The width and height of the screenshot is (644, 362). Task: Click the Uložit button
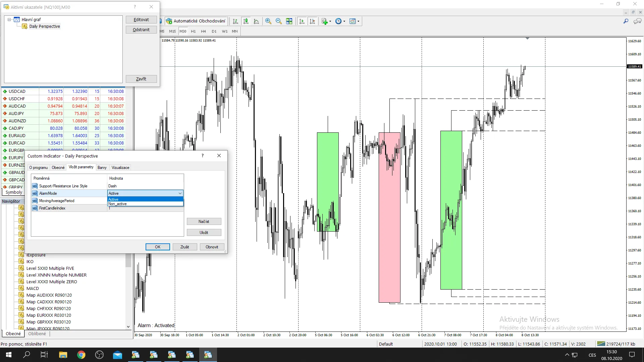click(204, 232)
